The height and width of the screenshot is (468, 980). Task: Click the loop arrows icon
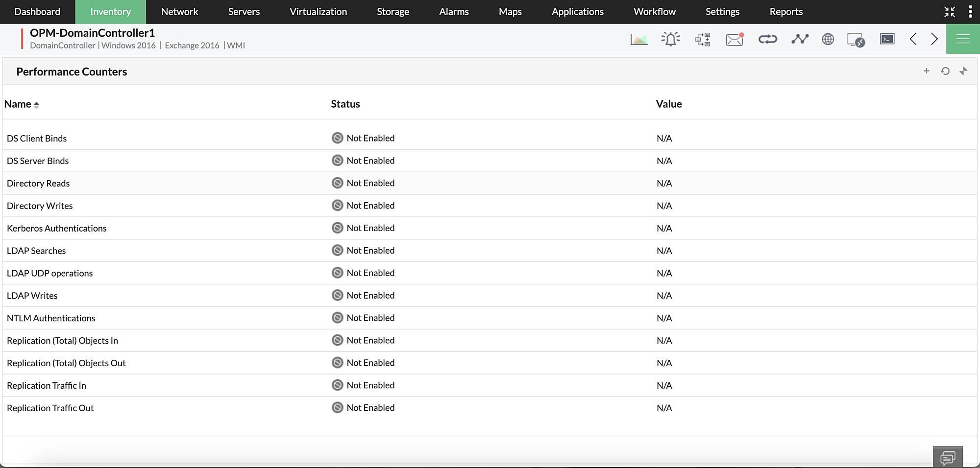tap(767, 39)
